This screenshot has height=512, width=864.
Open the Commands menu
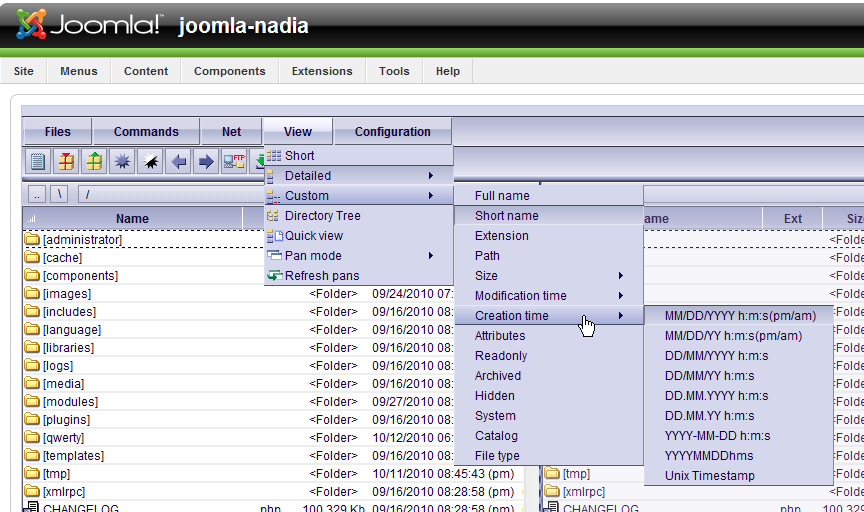(146, 132)
